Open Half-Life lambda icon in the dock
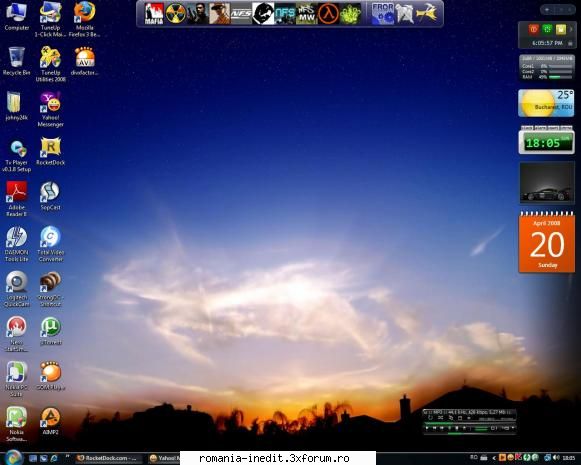Screen dimensions: 581x465 click(x=329, y=14)
